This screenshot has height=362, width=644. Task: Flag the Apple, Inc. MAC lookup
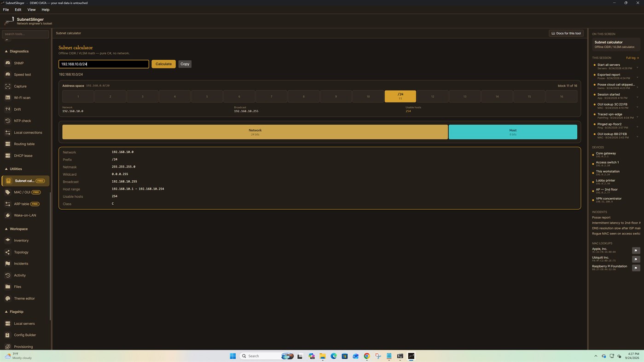(636, 251)
